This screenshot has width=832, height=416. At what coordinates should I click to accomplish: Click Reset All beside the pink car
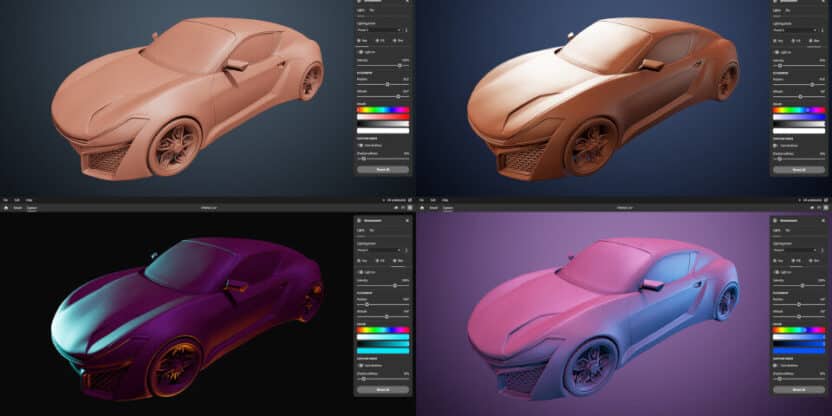click(x=799, y=389)
